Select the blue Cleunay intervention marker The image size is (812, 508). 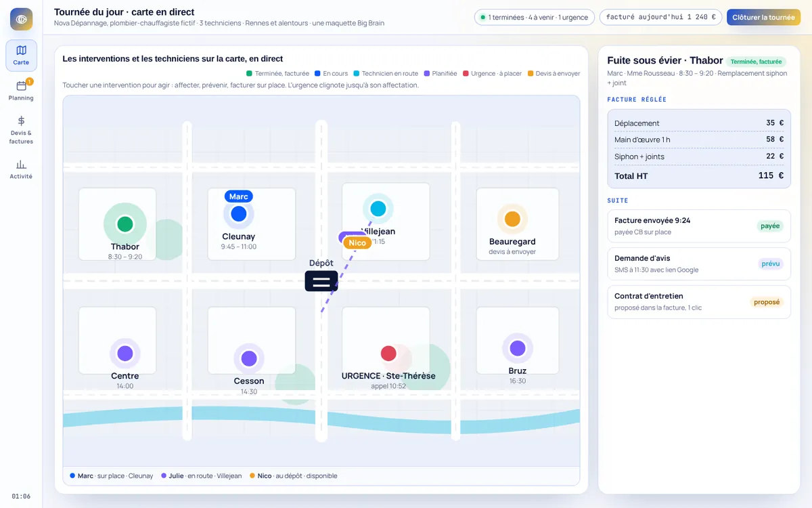pyautogui.click(x=238, y=214)
